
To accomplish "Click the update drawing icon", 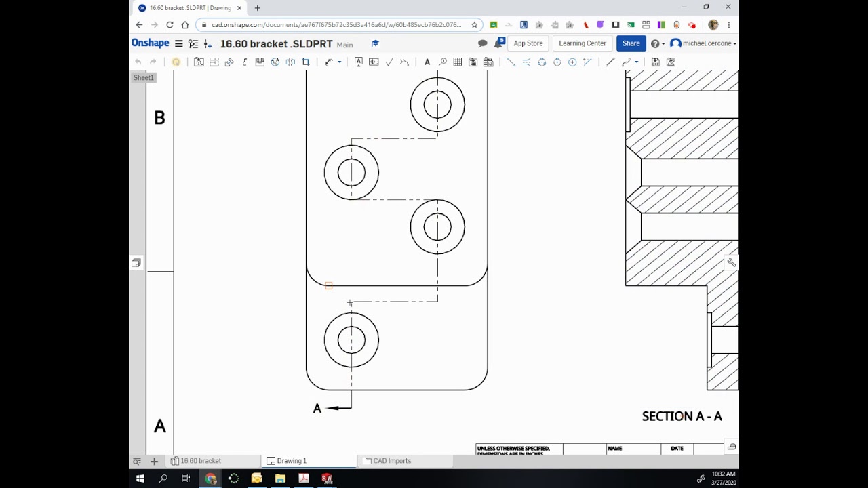I will 176,62.
